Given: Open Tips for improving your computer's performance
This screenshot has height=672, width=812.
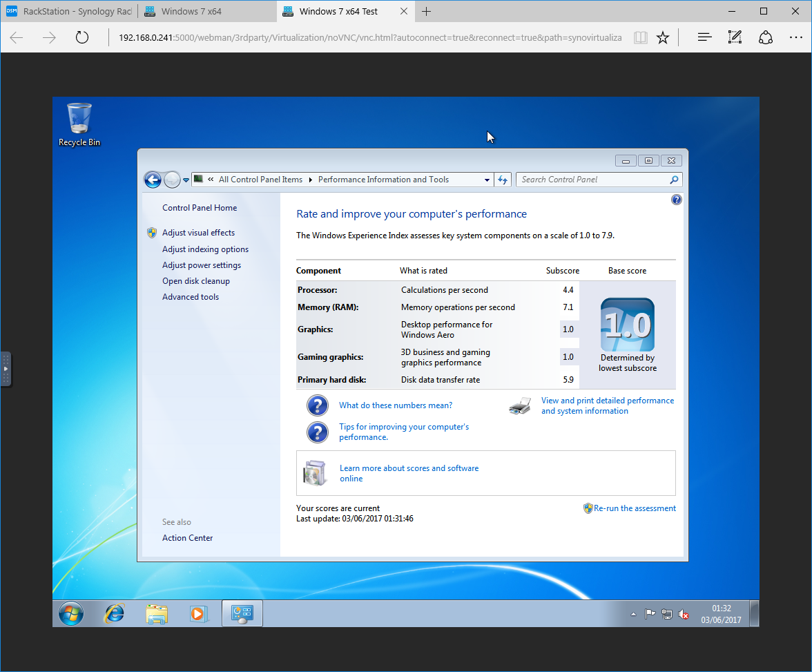Looking at the screenshot, I should [x=404, y=432].
